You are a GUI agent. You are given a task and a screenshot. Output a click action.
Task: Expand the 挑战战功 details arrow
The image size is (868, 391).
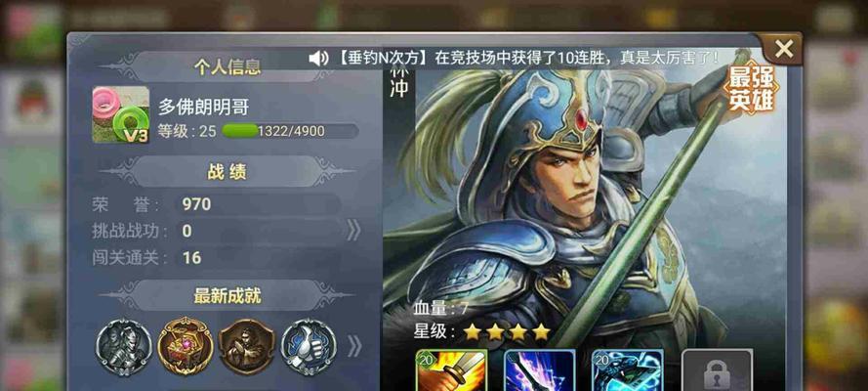pos(353,231)
